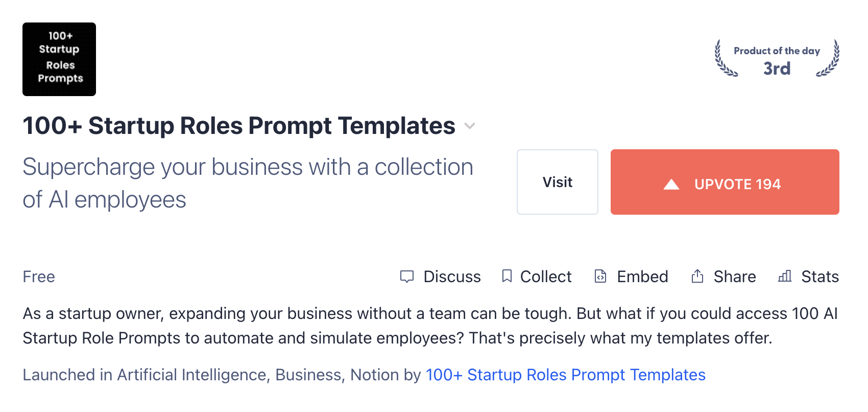Open the Embed text option
Screen dimensions: 868x412
click(642, 277)
